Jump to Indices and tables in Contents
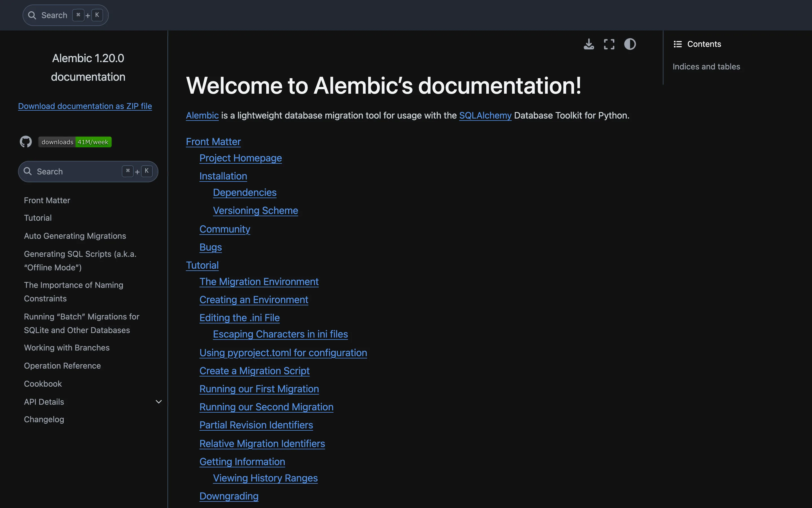812x508 pixels. tap(706, 67)
